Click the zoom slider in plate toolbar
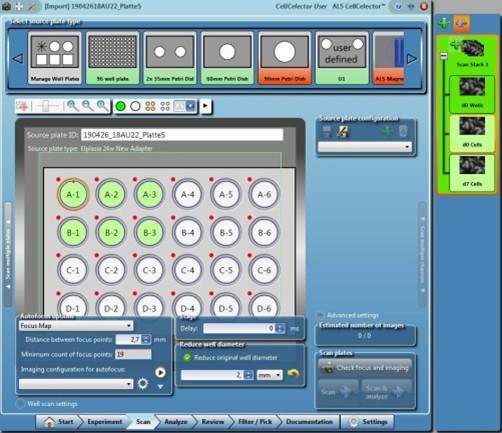Image resolution: width=502 pixels, height=433 pixels. click(47, 106)
